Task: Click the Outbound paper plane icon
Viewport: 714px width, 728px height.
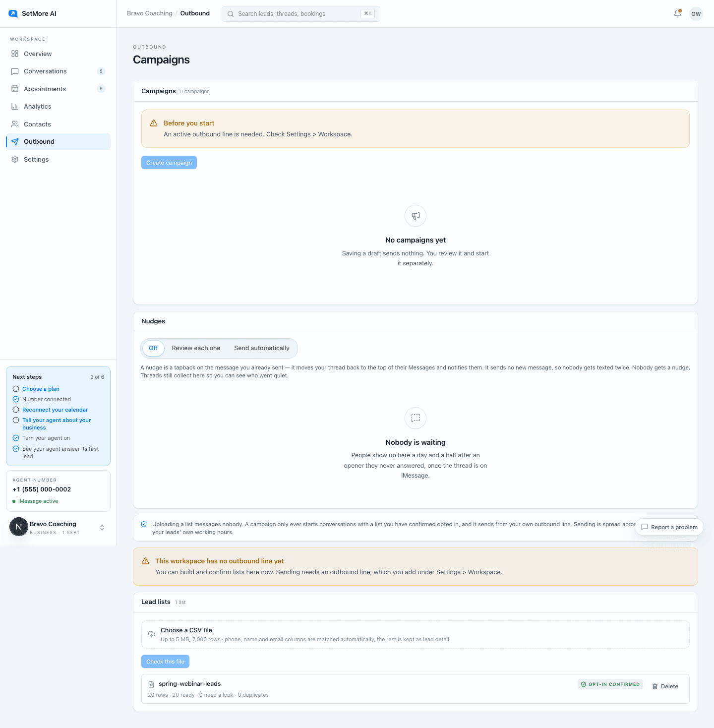Action: click(15, 142)
